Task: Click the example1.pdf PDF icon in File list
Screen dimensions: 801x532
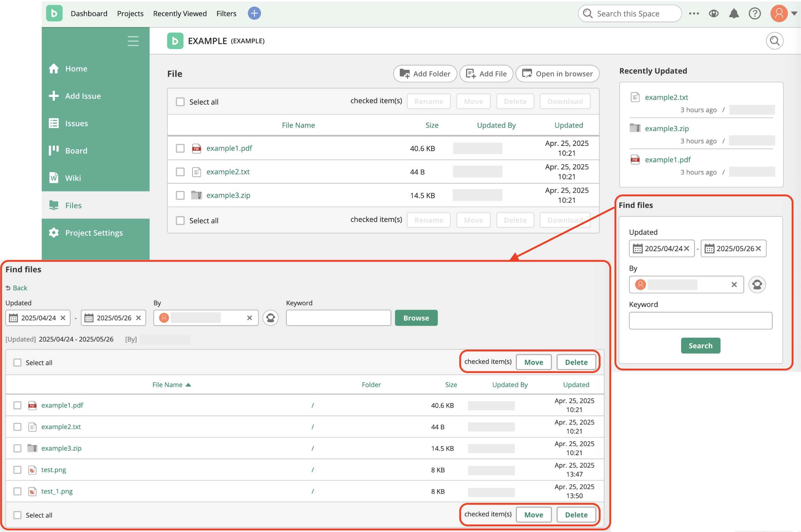Action: tap(197, 148)
